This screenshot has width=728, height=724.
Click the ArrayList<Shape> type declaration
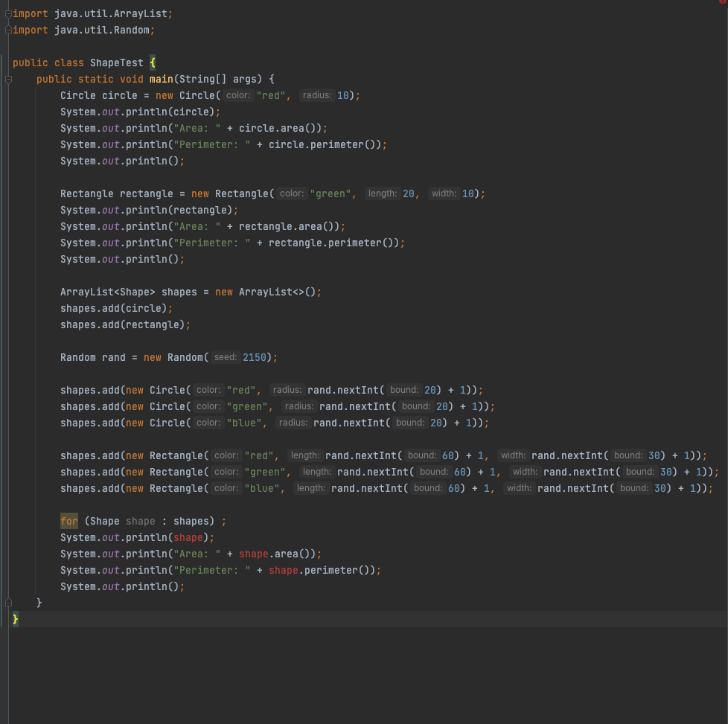point(108,292)
